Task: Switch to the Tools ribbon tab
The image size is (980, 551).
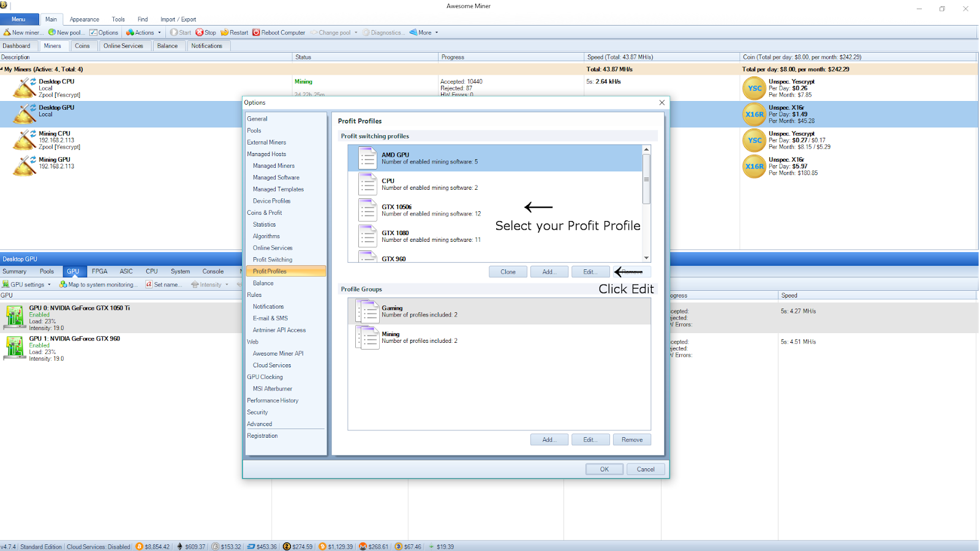Action: (x=118, y=20)
